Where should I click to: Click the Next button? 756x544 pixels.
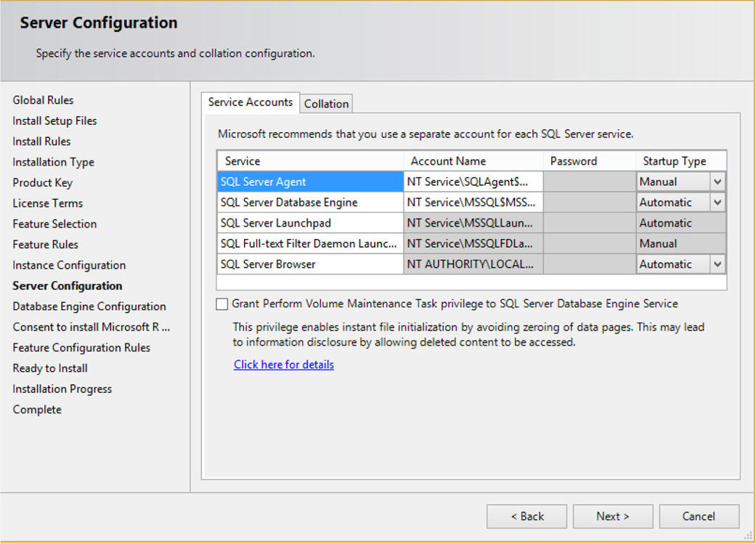[613, 516]
